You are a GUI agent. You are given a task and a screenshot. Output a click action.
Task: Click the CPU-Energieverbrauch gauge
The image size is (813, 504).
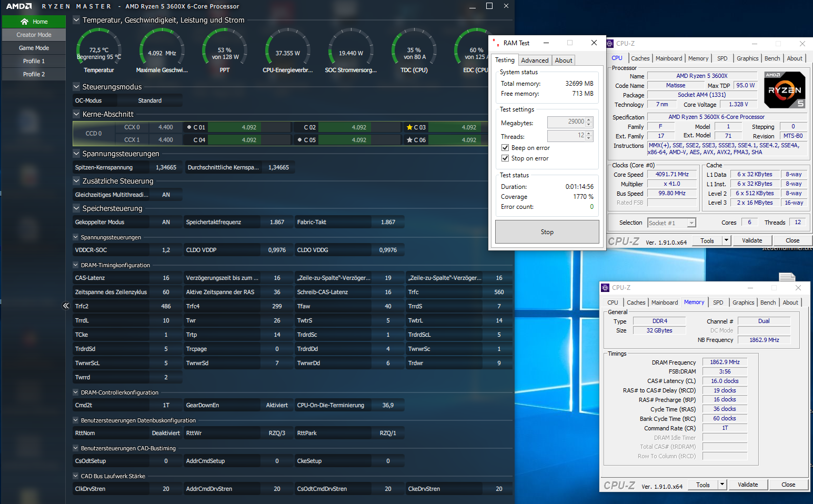pos(288,50)
